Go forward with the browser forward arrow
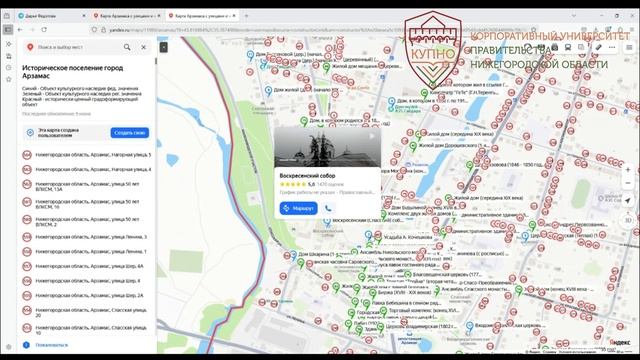Screen dimensions: 640x360 32,30
